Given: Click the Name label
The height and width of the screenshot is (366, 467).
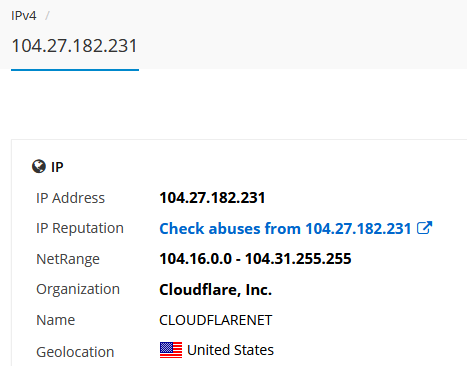Looking at the screenshot, I should (56, 320).
